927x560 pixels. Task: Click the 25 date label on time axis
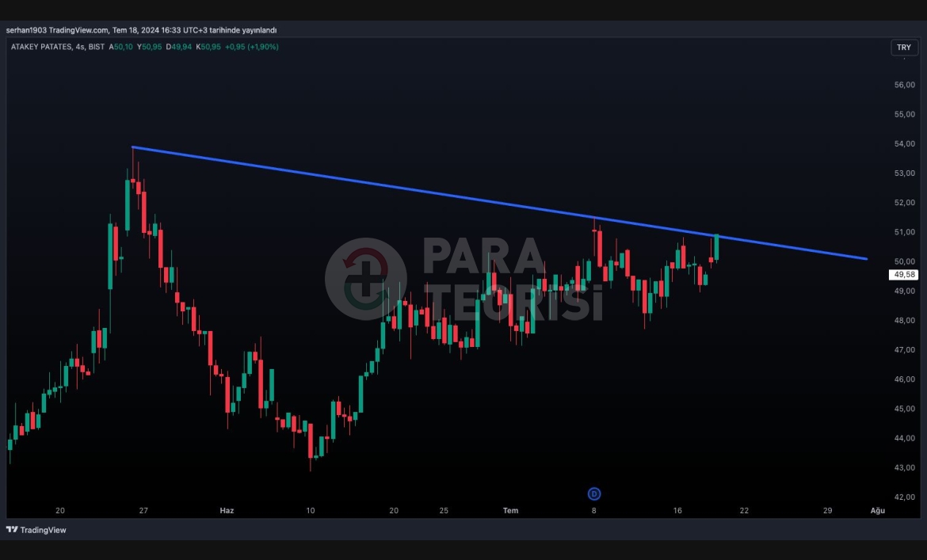coord(444,510)
